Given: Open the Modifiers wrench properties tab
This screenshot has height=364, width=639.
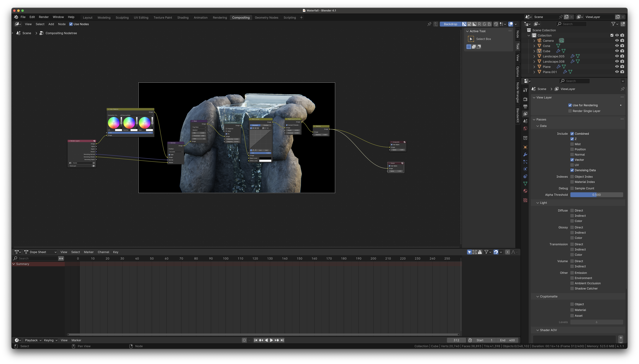Looking at the screenshot, I should (525, 154).
